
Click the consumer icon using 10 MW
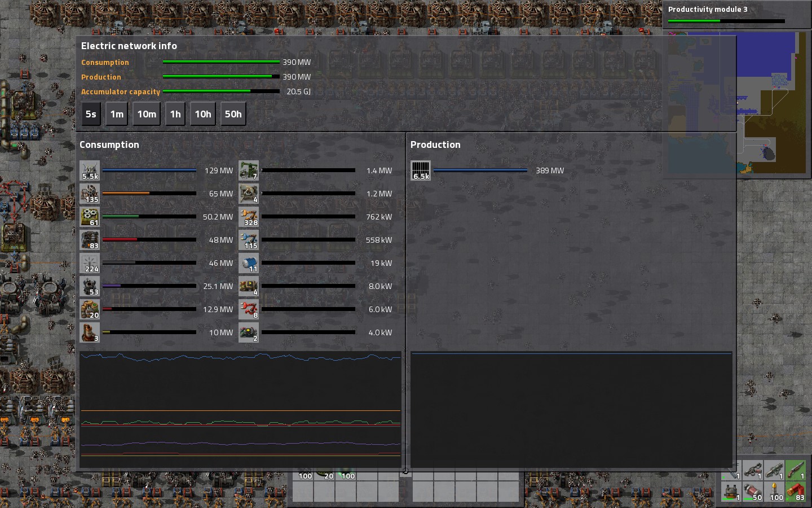click(90, 332)
